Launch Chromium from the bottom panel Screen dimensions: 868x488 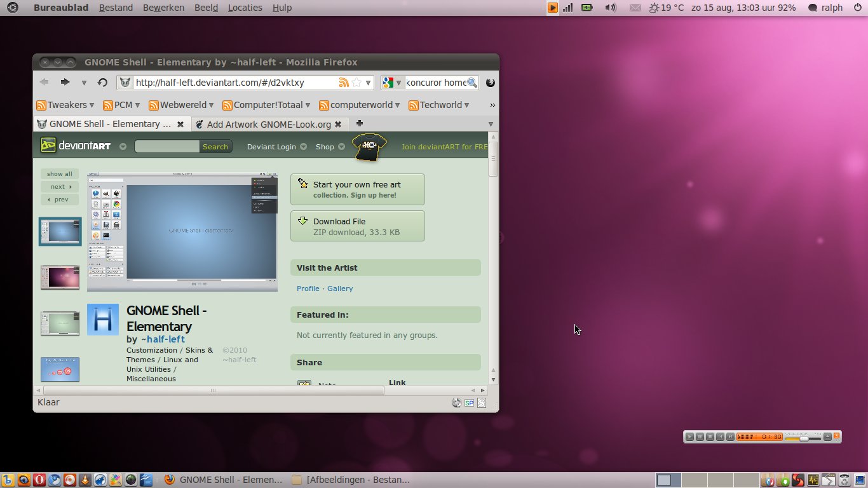coord(55,480)
